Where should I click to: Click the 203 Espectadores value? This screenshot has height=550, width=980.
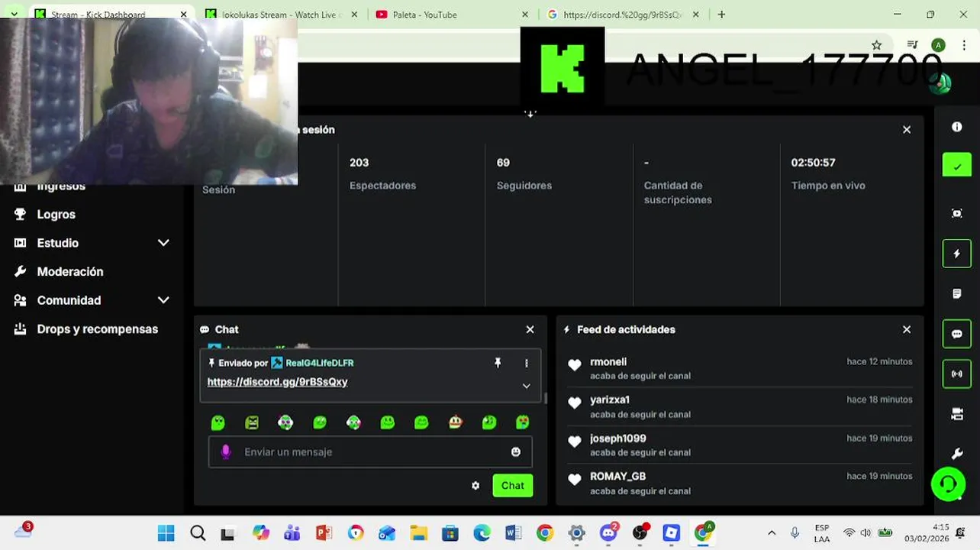click(359, 163)
